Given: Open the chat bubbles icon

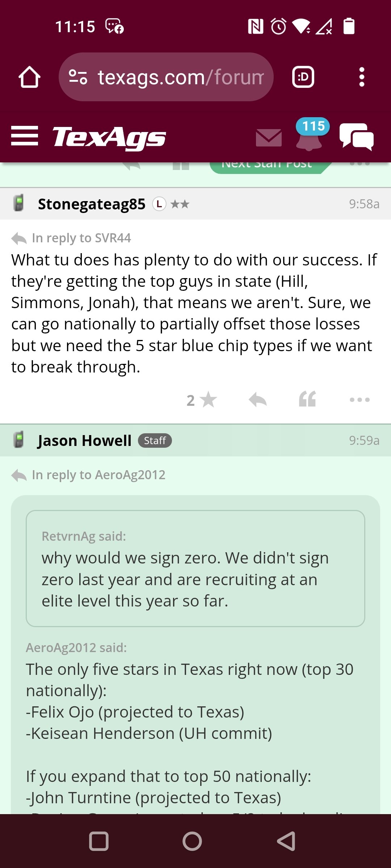Looking at the screenshot, I should 357,136.
